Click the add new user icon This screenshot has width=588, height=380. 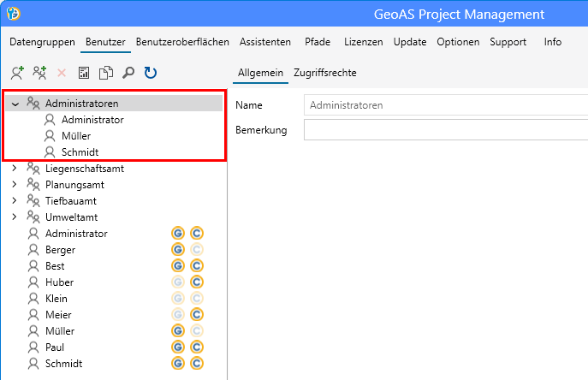click(x=17, y=74)
